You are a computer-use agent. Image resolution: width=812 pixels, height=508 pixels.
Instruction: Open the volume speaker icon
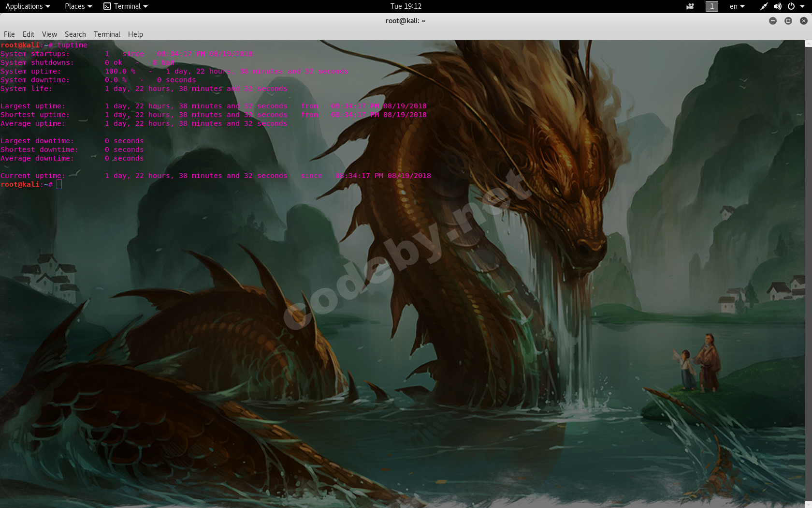[777, 6]
